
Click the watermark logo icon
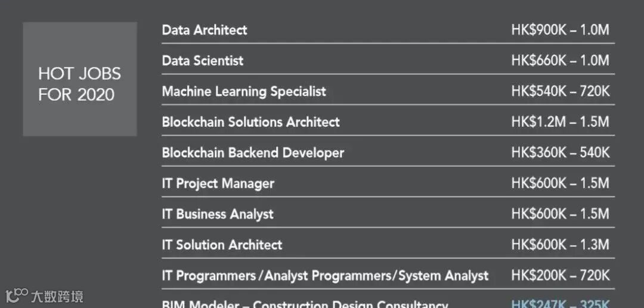(x=17, y=295)
